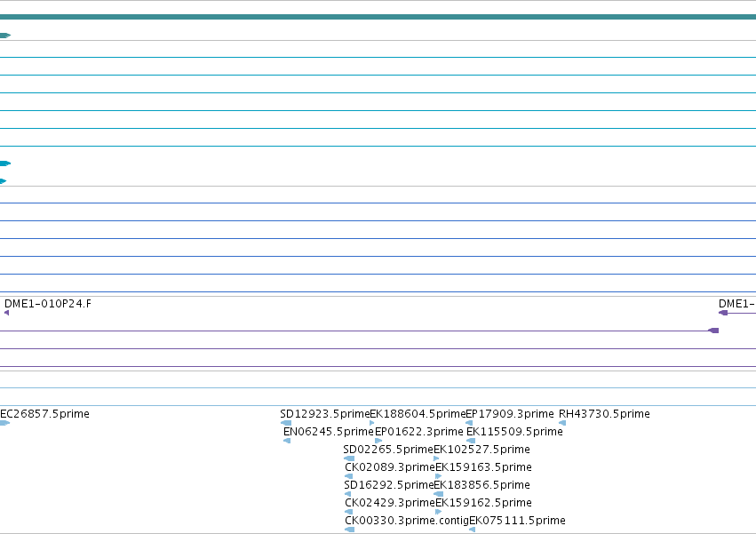Click the SD02265.5prime label

point(388,450)
